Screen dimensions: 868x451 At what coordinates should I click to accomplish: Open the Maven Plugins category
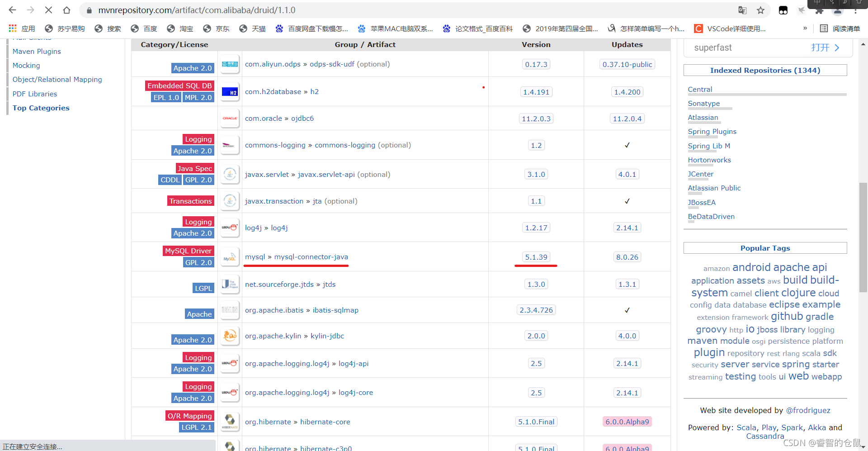click(x=37, y=52)
